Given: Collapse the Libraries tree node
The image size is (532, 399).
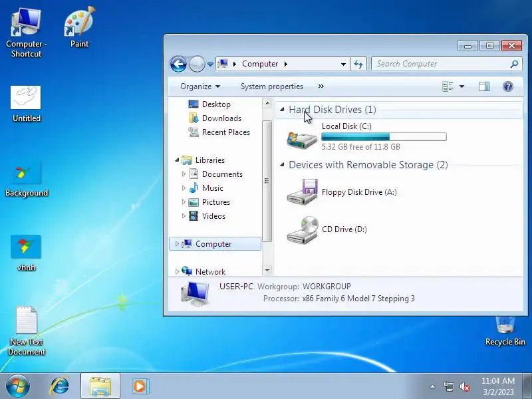Looking at the screenshot, I should point(177,160).
